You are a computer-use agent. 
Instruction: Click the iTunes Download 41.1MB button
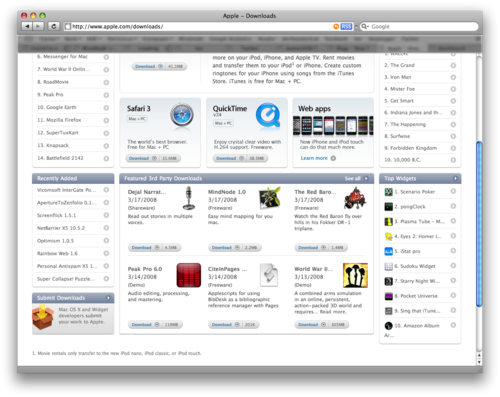(159, 66)
